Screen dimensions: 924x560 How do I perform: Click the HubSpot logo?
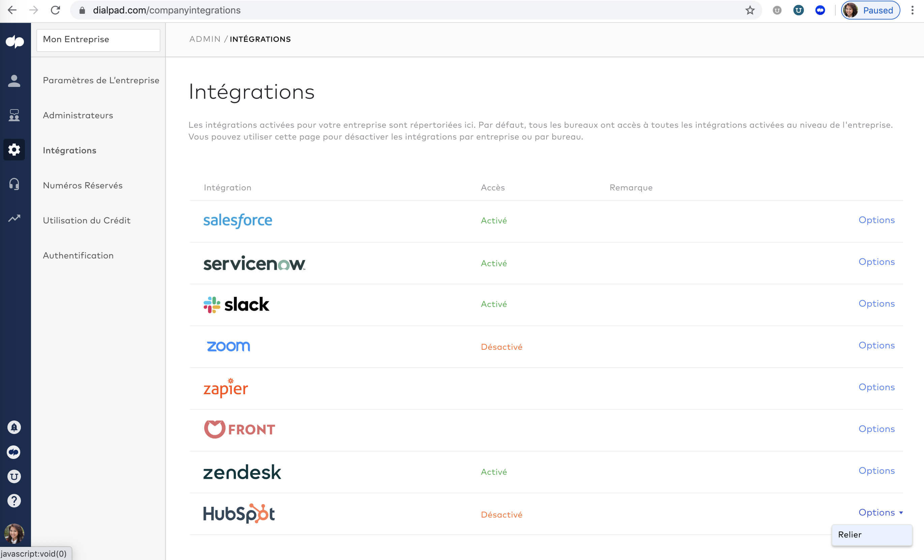point(239,514)
